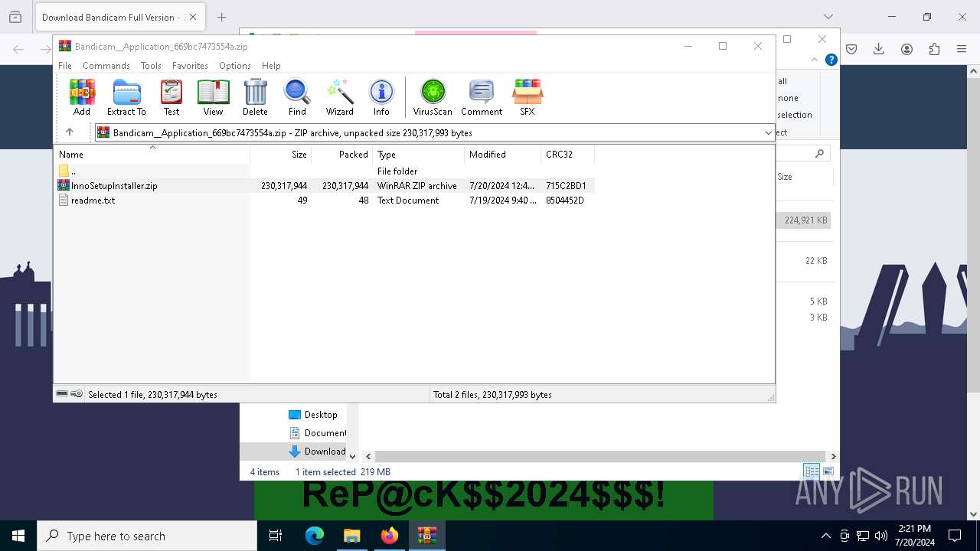This screenshot has width=980, height=551.
Task: Sort by Name column header
Action: click(x=152, y=154)
